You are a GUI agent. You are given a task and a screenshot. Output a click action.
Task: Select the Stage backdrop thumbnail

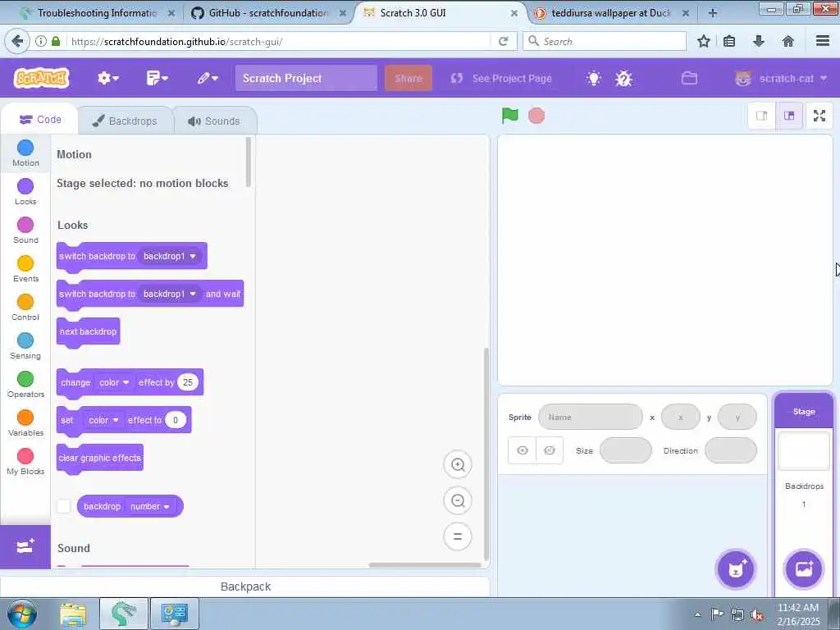click(x=804, y=450)
